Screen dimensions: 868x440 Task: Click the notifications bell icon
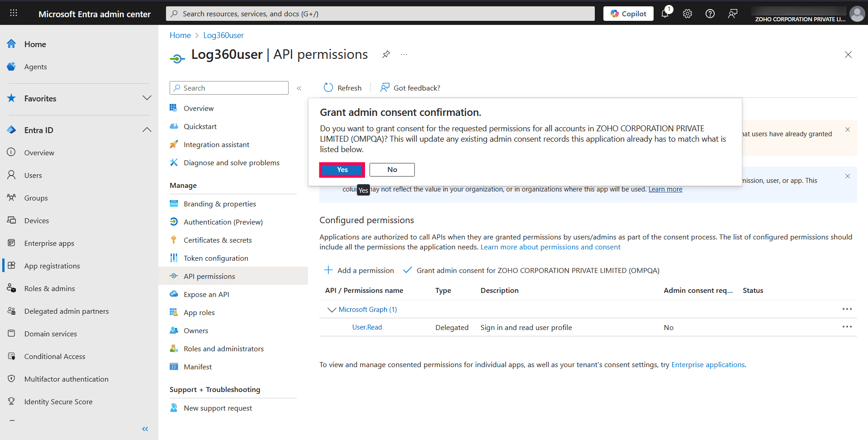click(664, 13)
